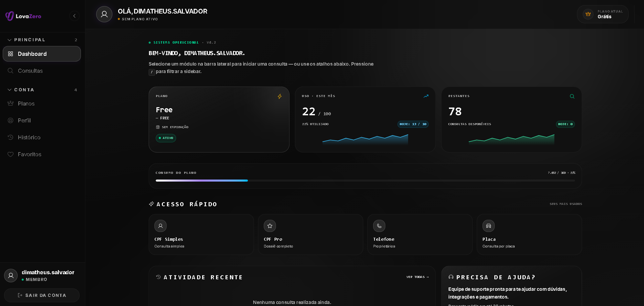Screen dimensions: 644x306
Task: Click the lightning bolt icon in the Plano card
Action: point(280,96)
